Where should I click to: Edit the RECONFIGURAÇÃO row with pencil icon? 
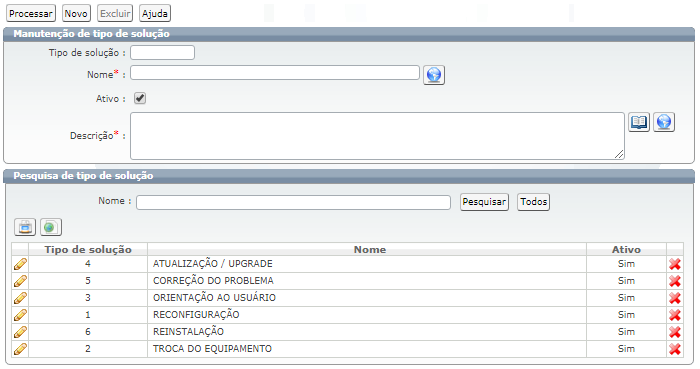(x=20, y=315)
